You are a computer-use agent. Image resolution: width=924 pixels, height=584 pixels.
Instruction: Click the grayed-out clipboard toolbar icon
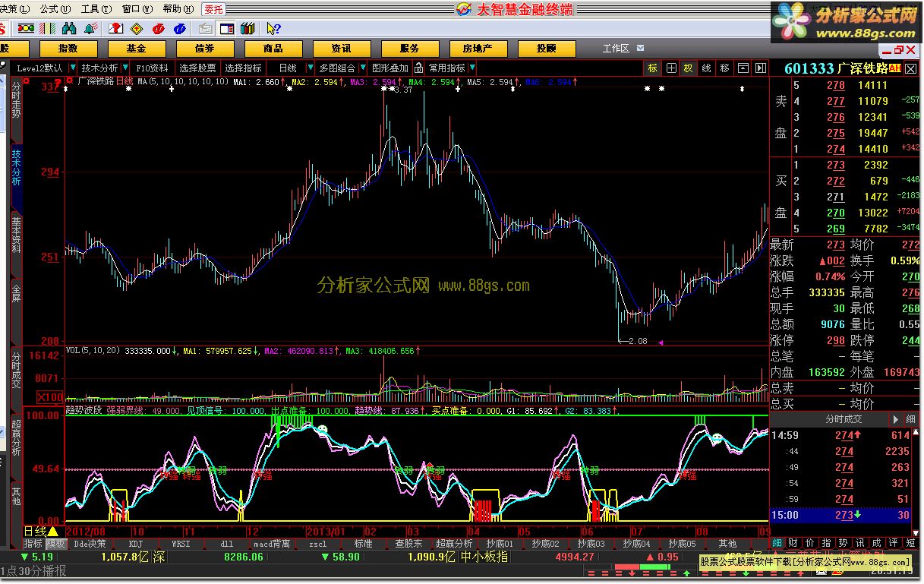[x=204, y=28]
